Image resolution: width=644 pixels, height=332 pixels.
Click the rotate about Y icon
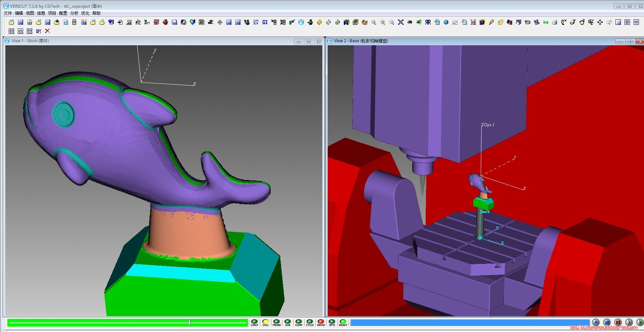573,22
